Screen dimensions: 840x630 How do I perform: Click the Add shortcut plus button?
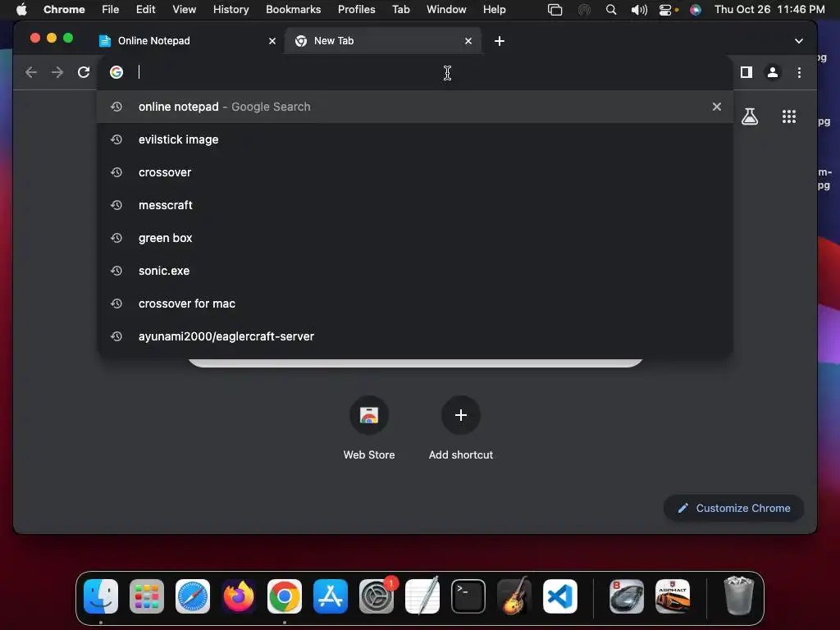click(x=461, y=415)
